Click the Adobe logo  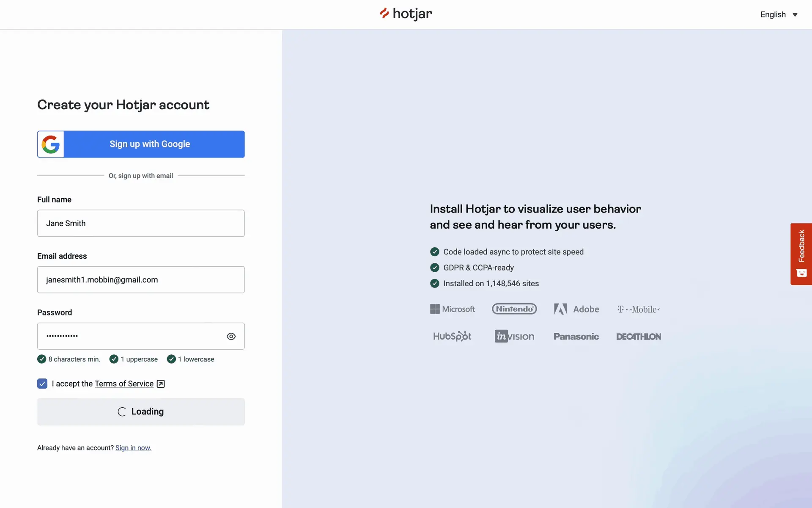[576, 309]
